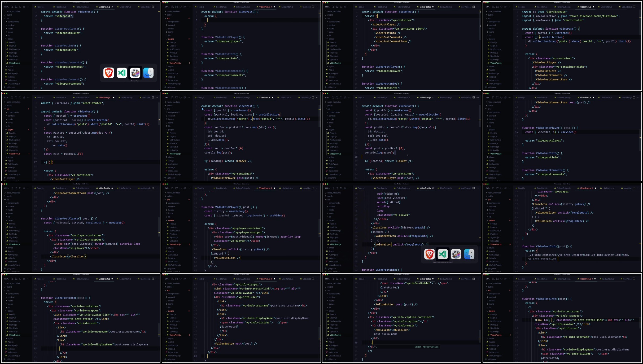
Task: Expand hooks folder in frame with cursor on line 41
Action: 10,210
